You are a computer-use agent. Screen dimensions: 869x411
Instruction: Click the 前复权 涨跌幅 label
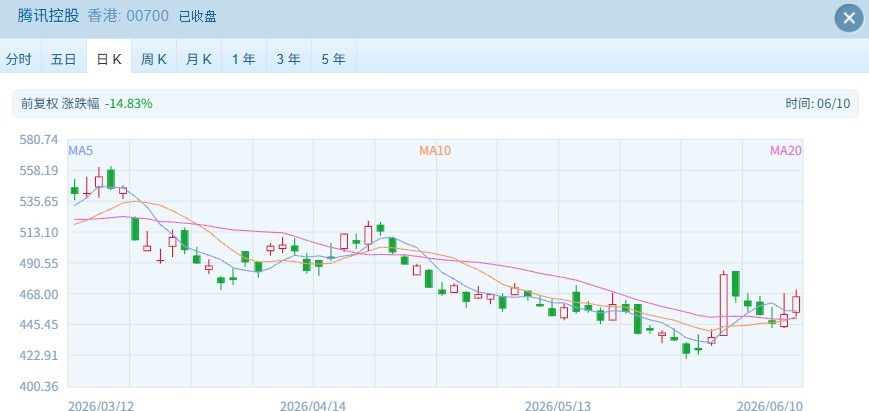click(x=60, y=104)
